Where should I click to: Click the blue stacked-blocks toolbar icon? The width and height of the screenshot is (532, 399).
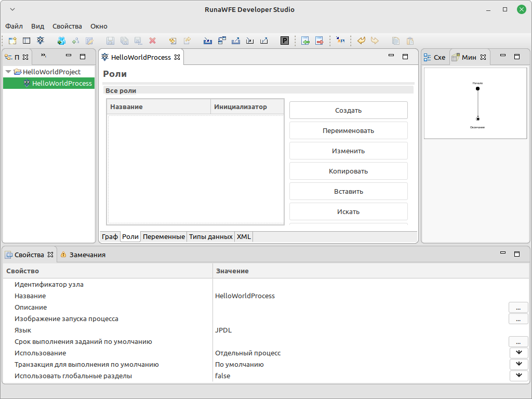(222, 41)
